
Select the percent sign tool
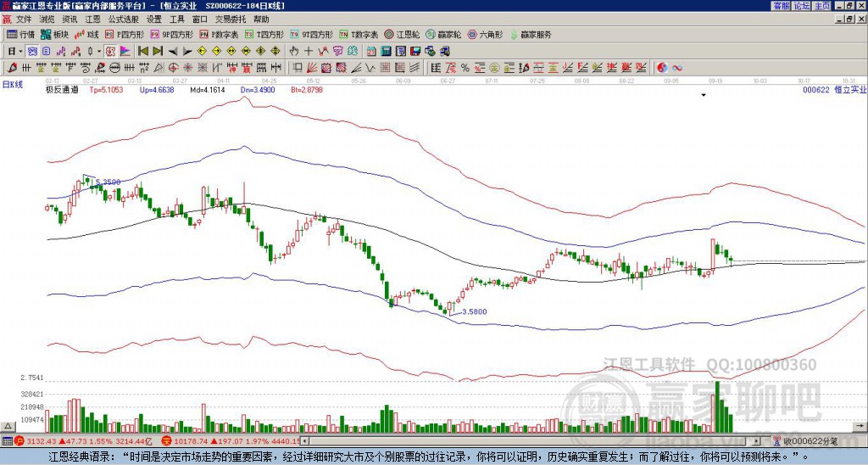point(465,68)
